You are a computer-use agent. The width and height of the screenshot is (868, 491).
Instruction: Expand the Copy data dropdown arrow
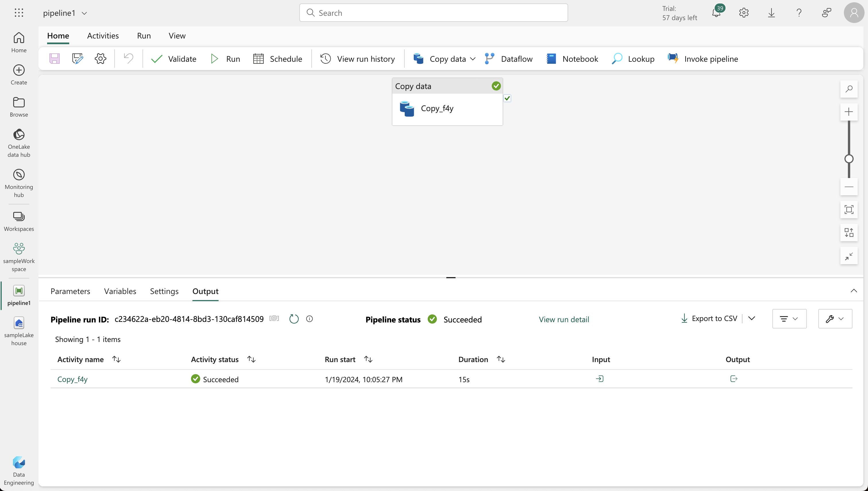pyautogui.click(x=473, y=59)
